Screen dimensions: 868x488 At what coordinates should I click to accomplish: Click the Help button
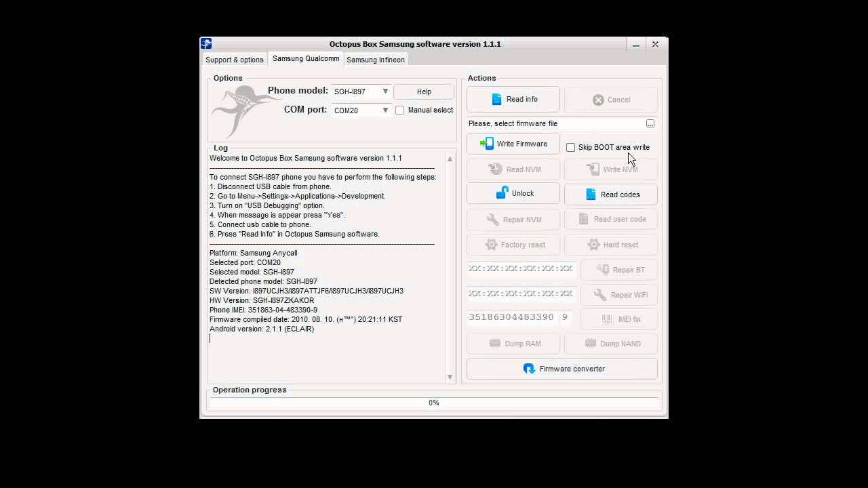(424, 91)
